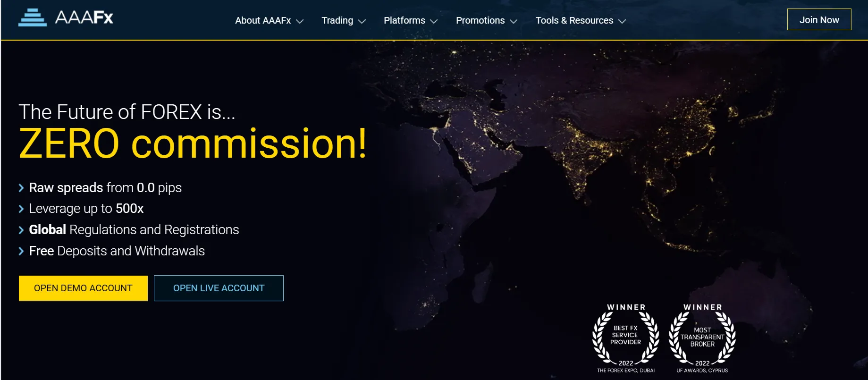Screen dimensions: 868x380
Task: Click 'Global Regulations and Registrations' text
Action: point(134,230)
